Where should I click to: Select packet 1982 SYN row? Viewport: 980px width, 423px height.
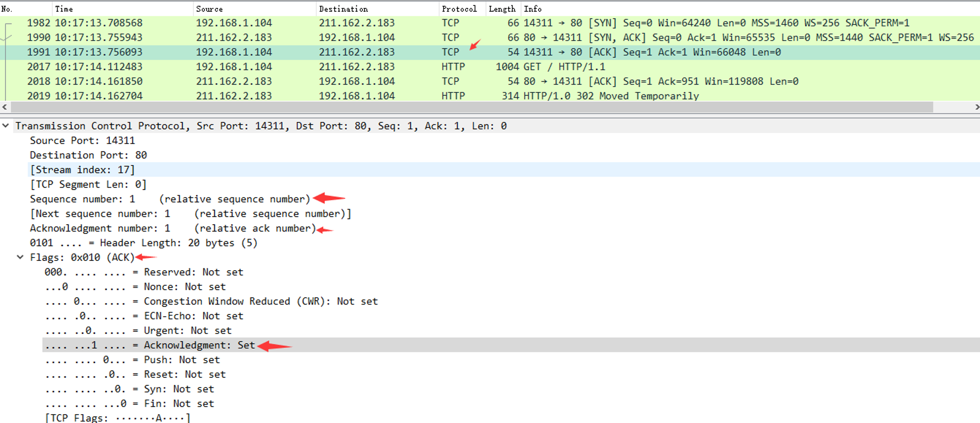pyautogui.click(x=490, y=23)
